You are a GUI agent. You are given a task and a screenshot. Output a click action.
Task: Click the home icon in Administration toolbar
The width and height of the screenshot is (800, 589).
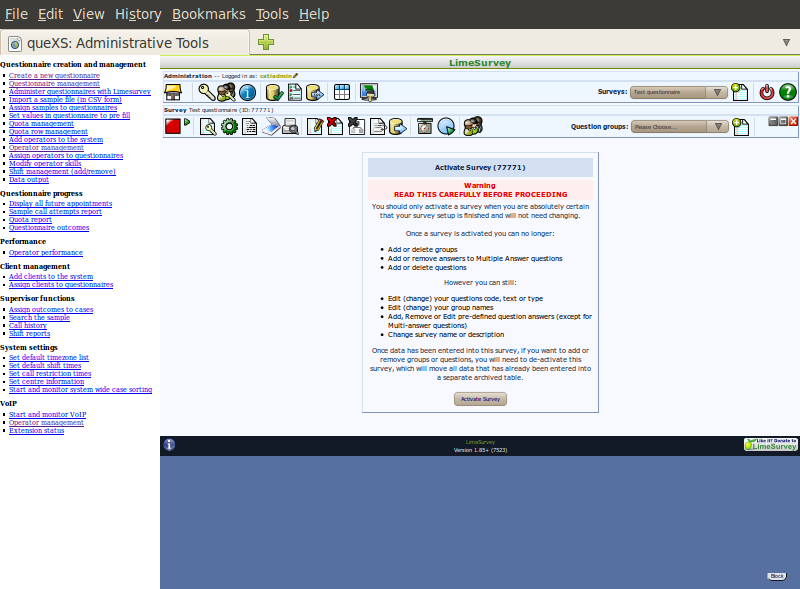click(173, 92)
